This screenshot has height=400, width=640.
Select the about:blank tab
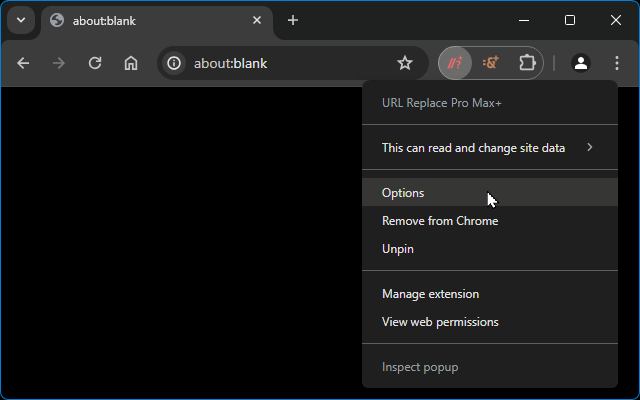click(x=157, y=21)
